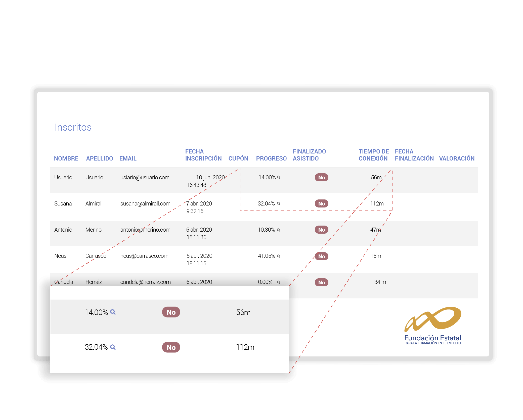Viewport: 523px width, 420px height.
Task: Sort by APELLIDO column header
Action: click(100, 159)
